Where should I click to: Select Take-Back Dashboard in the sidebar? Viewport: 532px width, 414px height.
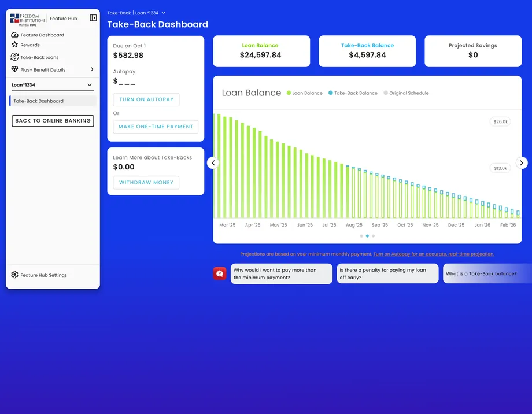click(x=53, y=101)
